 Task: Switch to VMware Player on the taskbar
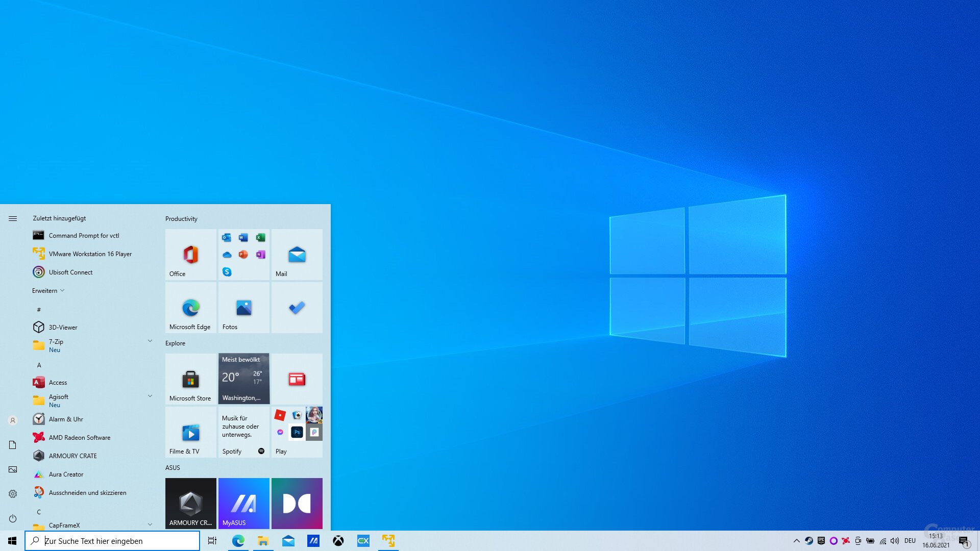[388, 541]
